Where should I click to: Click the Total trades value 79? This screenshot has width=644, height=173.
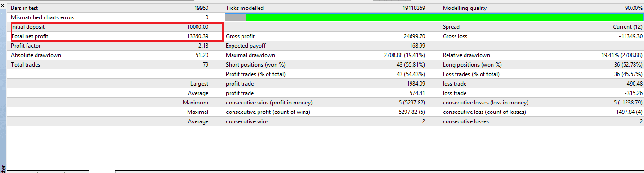pos(206,65)
